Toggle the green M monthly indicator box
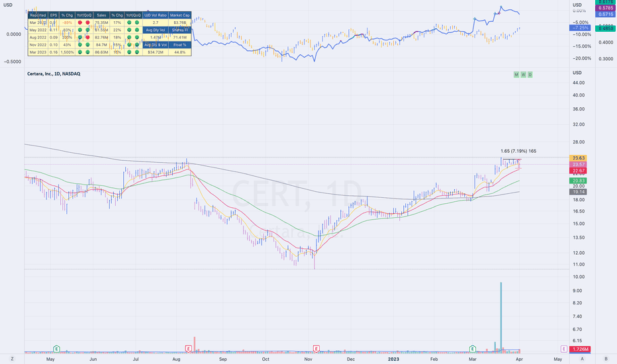 (x=516, y=75)
